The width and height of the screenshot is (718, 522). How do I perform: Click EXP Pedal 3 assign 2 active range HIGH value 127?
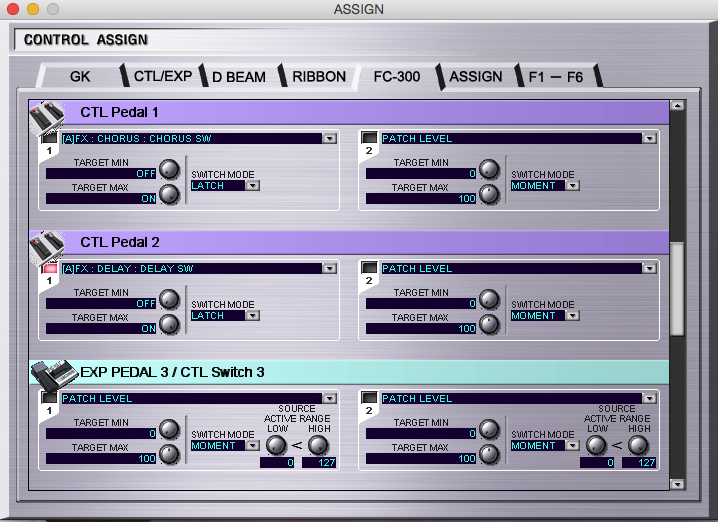[639, 462]
